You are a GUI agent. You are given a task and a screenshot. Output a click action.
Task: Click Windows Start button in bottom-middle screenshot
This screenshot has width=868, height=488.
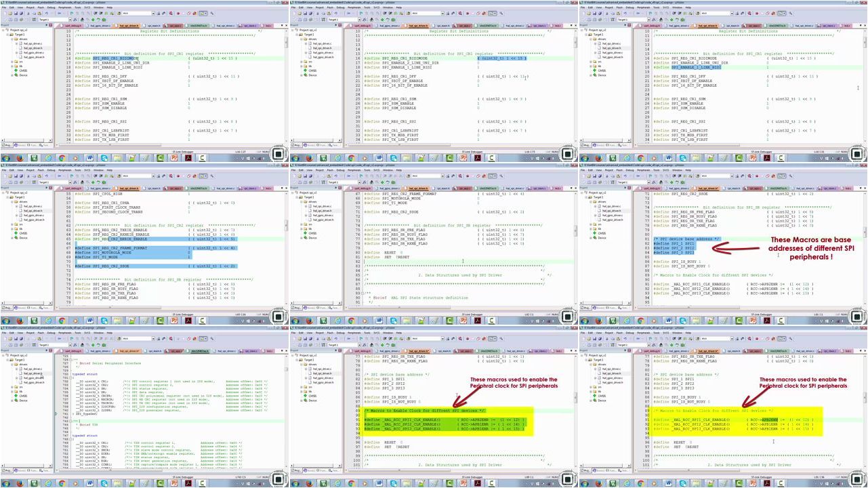295,483
